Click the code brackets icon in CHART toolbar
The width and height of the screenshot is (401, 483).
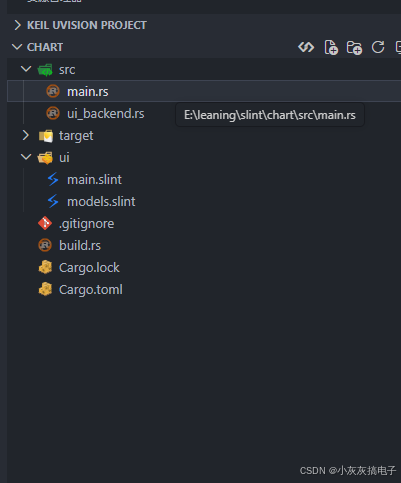306,47
